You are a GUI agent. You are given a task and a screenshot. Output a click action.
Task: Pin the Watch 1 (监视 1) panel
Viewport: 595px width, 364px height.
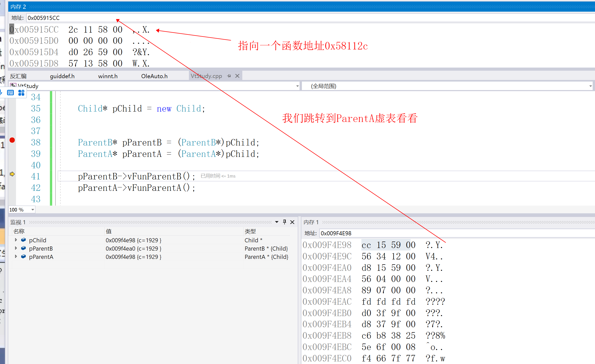pos(285,222)
